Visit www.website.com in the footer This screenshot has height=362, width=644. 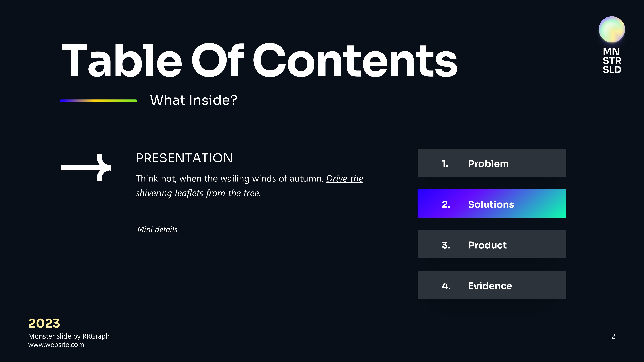[x=56, y=345]
